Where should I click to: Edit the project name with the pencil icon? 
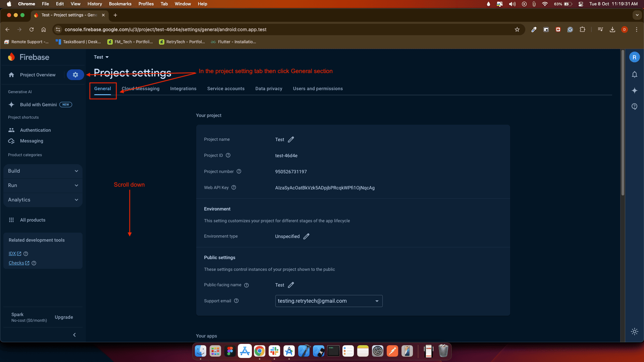click(x=291, y=139)
